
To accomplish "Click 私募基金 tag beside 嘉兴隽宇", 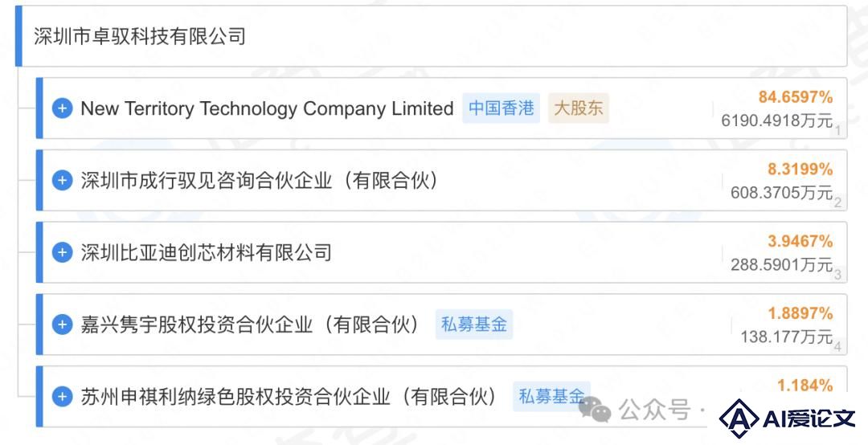I will [x=474, y=325].
